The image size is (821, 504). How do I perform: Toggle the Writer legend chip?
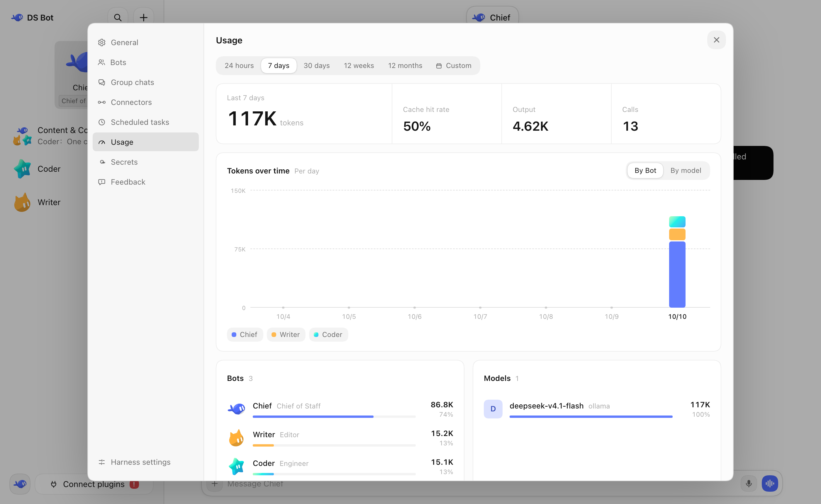click(x=286, y=335)
